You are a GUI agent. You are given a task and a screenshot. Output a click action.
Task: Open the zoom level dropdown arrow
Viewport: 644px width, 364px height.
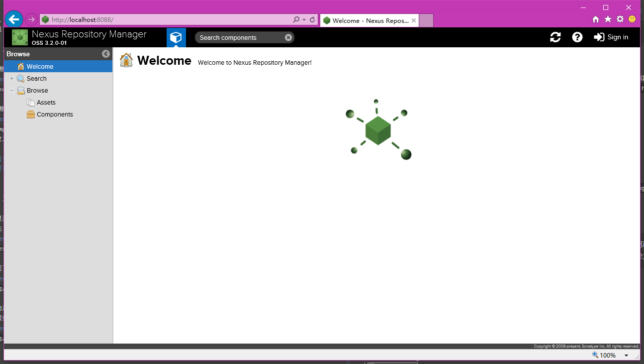(x=626, y=356)
